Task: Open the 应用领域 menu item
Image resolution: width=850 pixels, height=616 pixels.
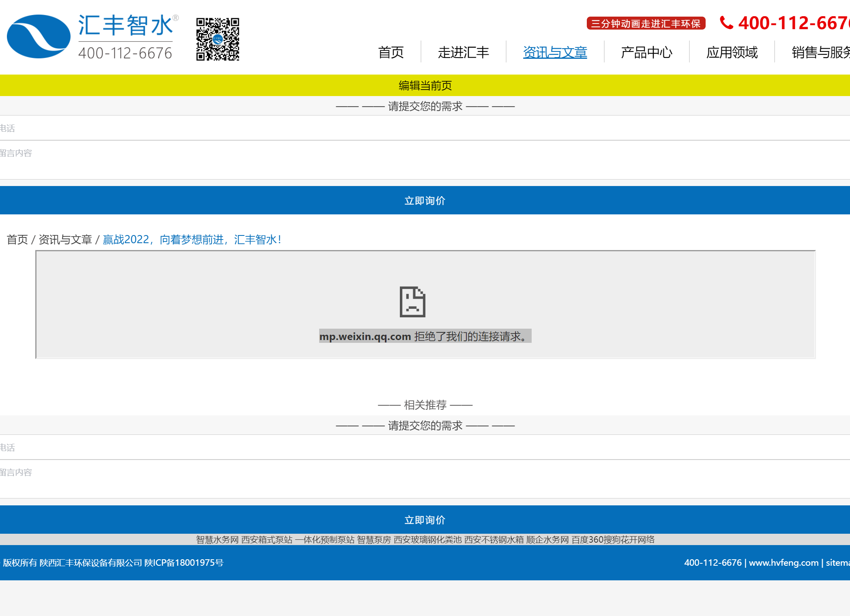Action: point(732,52)
